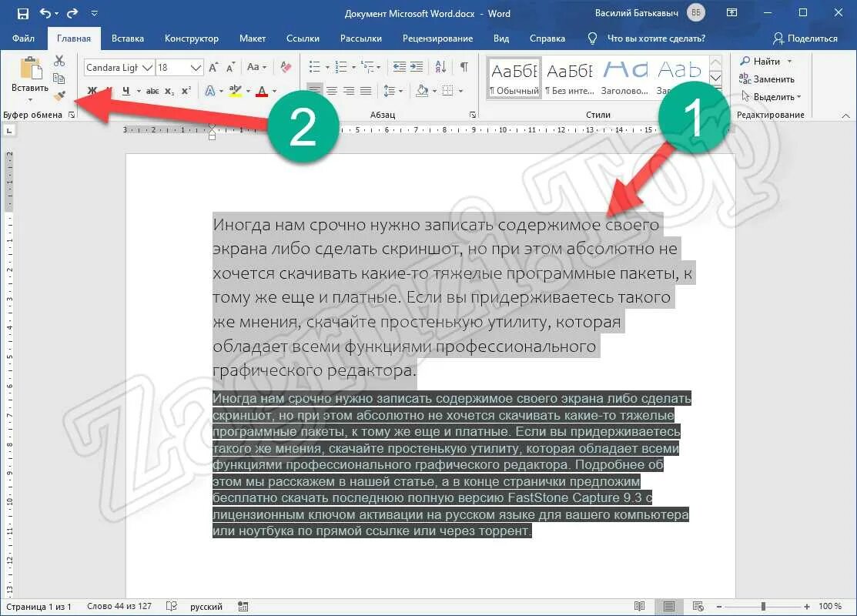
Task: Apply numbered list
Action: click(340, 67)
